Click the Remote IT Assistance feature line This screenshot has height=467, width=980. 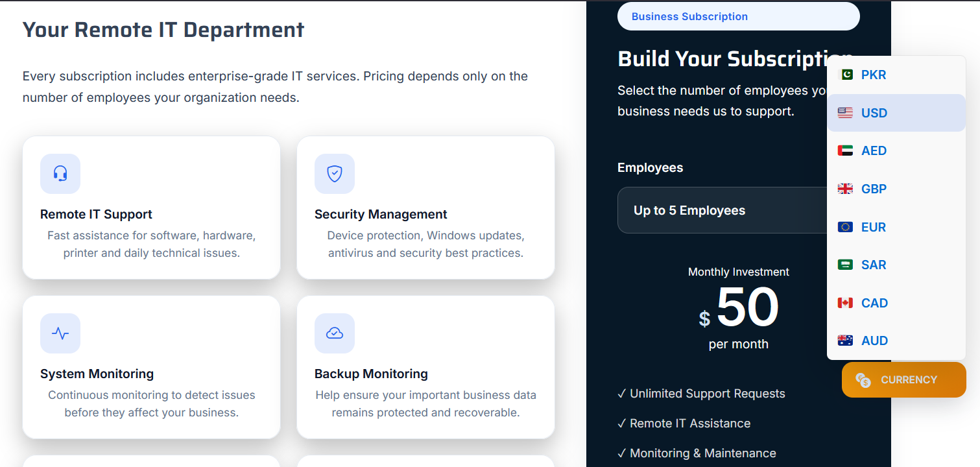tap(684, 424)
